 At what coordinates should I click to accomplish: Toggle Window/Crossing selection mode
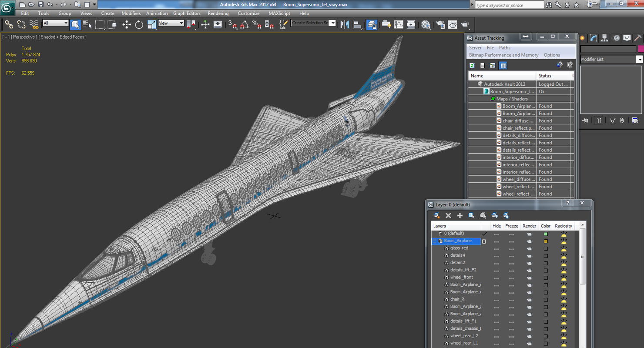pyautogui.click(x=112, y=24)
